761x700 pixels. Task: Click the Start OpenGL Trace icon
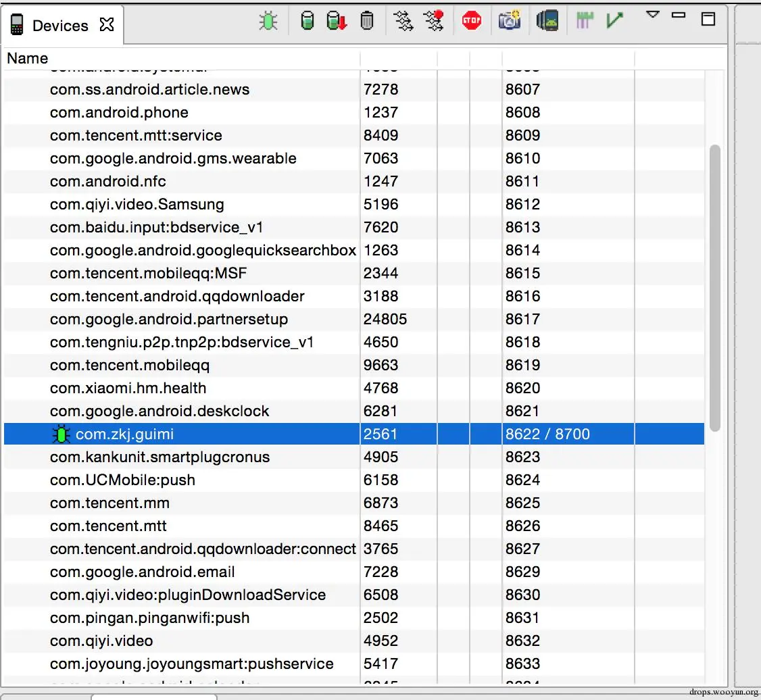tap(614, 20)
